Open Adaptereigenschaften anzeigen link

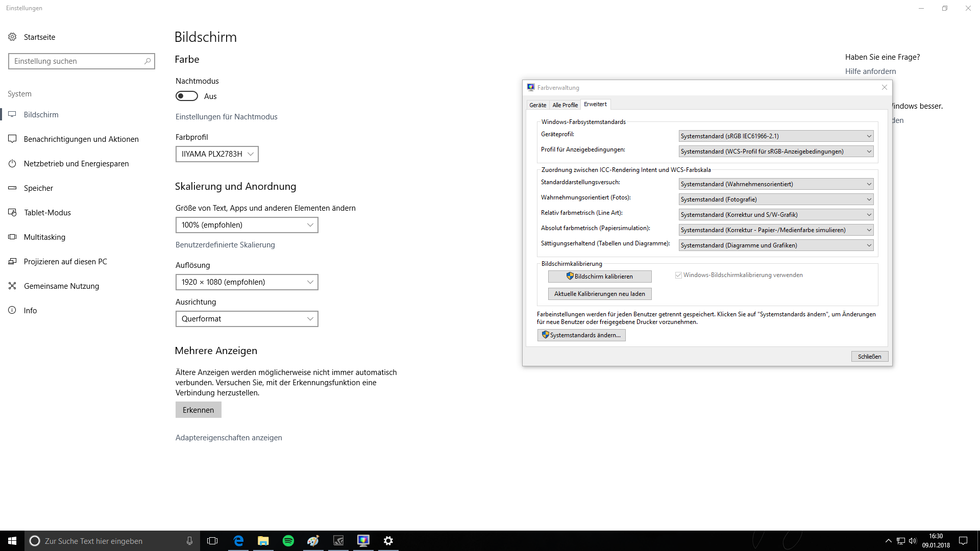(x=229, y=438)
